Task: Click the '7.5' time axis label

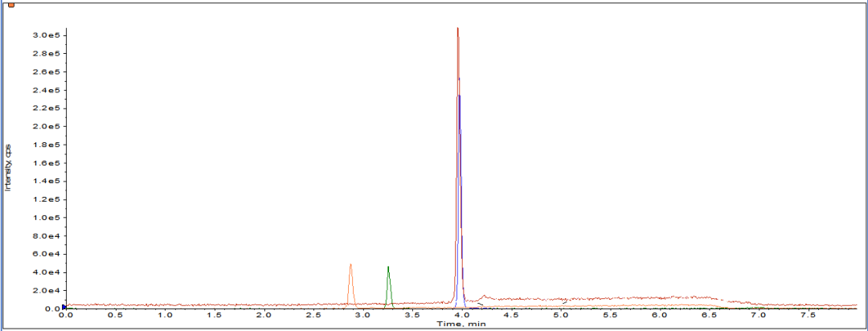Action: point(809,315)
